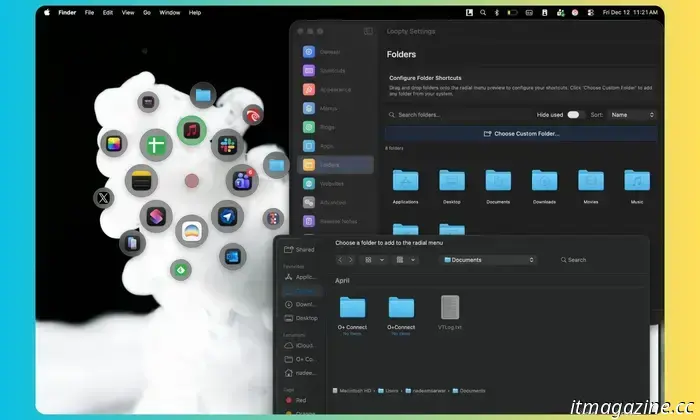Open the Notes radial menu icon

tap(142, 180)
